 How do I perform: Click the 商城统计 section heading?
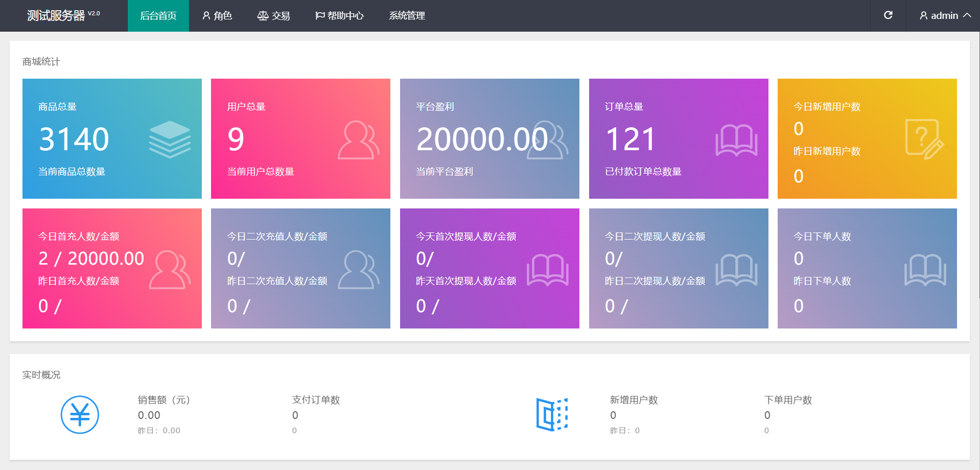point(41,62)
